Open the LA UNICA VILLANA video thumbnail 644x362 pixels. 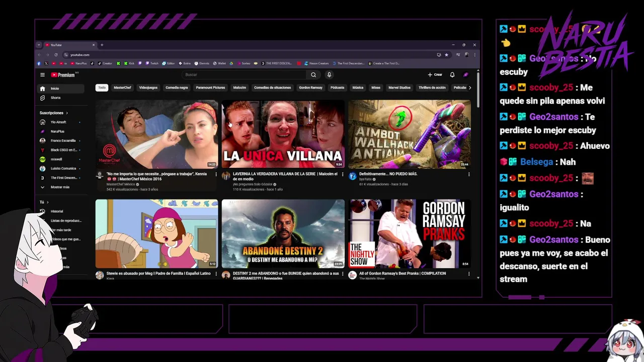tap(283, 134)
